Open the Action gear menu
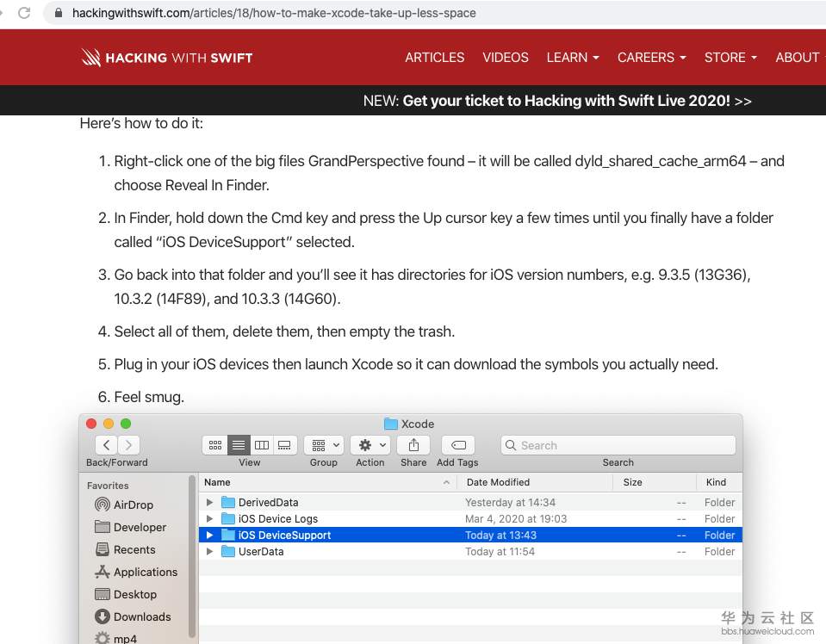Viewport: 826px width, 644px height. 371,445
